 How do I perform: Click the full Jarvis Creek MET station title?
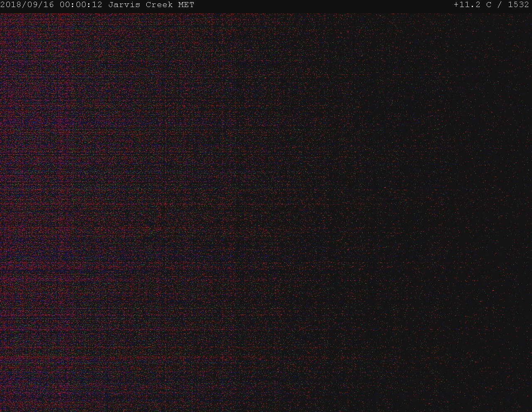click(151, 5)
